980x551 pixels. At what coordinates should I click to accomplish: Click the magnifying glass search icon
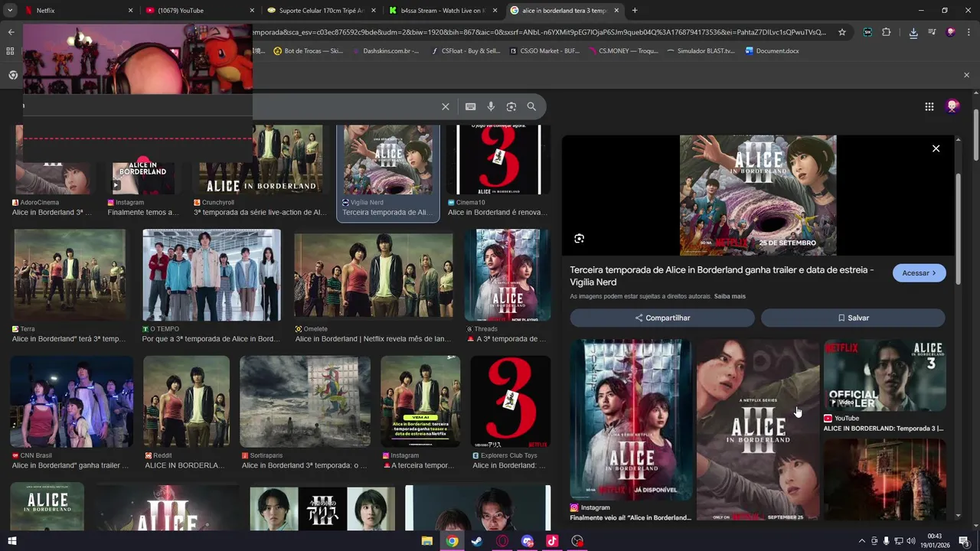pyautogui.click(x=531, y=107)
